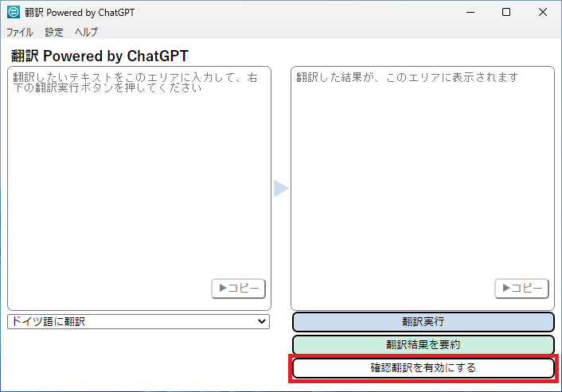Maximize the translation window

pyautogui.click(x=506, y=12)
